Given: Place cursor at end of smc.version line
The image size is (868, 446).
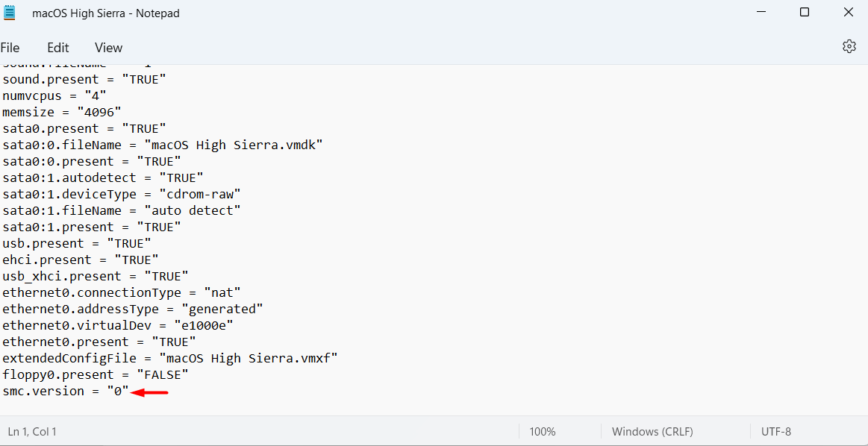Looking at the screenshot, I should click(129, 392).
